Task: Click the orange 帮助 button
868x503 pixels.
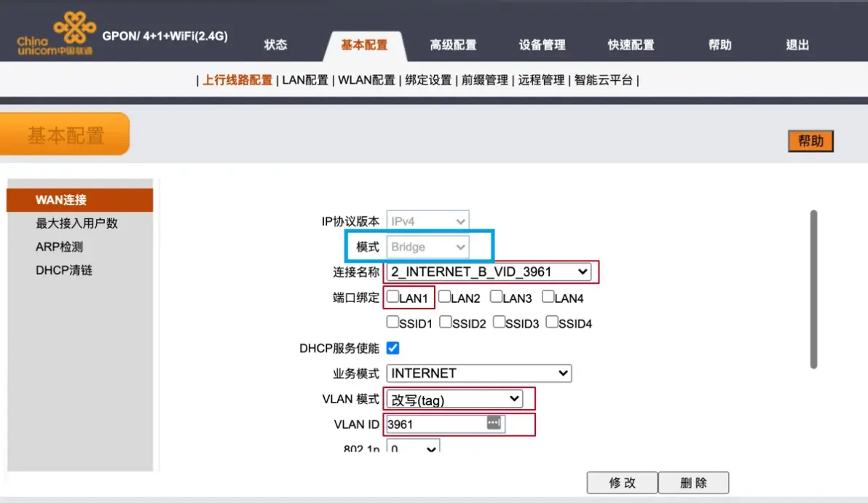Action: coord(810,141)
